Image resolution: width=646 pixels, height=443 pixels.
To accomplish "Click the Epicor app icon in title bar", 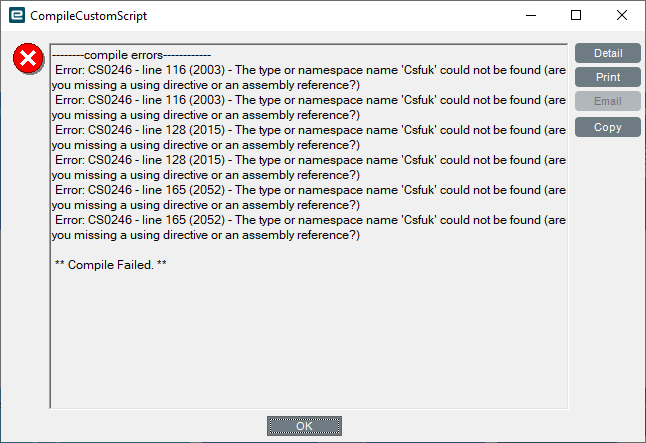I will (17, 15).
